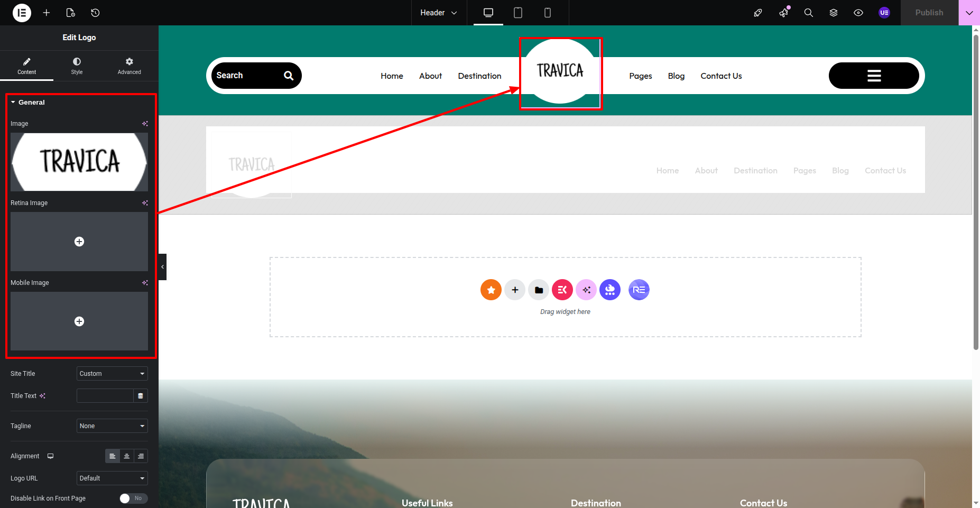
Task: Click the orange star favorites icon
Action: pos(491,290)
